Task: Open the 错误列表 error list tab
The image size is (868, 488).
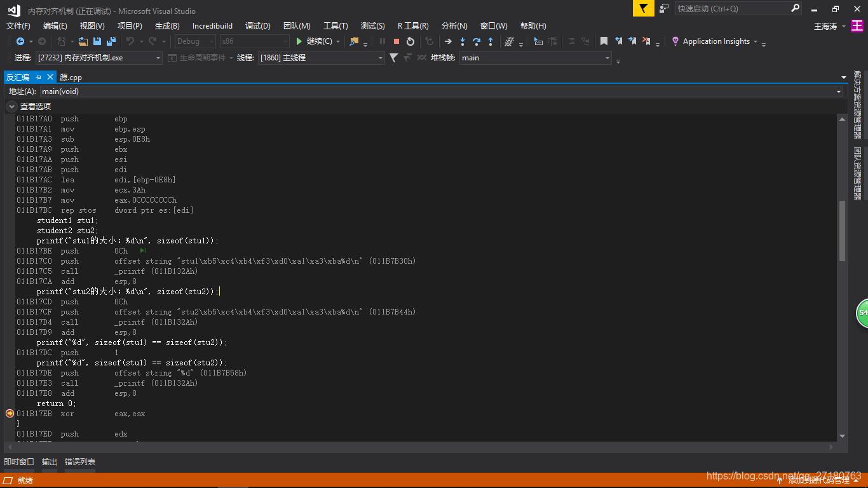Action: (x=80, y=462)
